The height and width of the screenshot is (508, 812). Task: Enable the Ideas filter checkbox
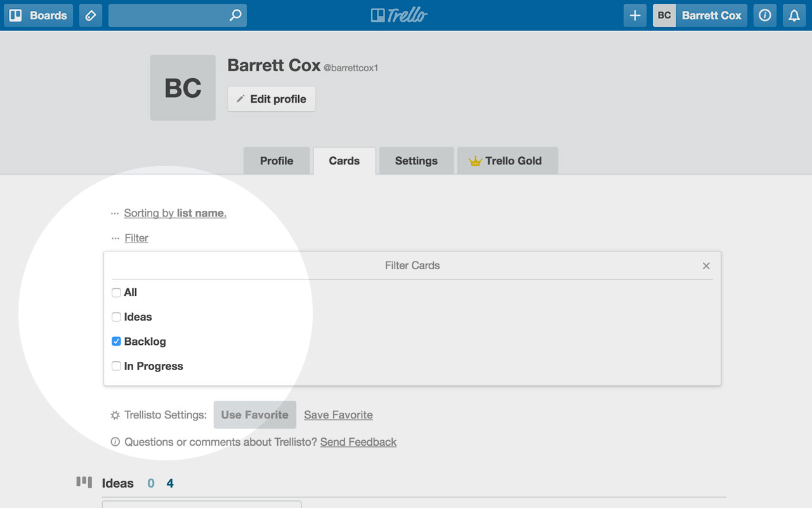pos(116,317)
